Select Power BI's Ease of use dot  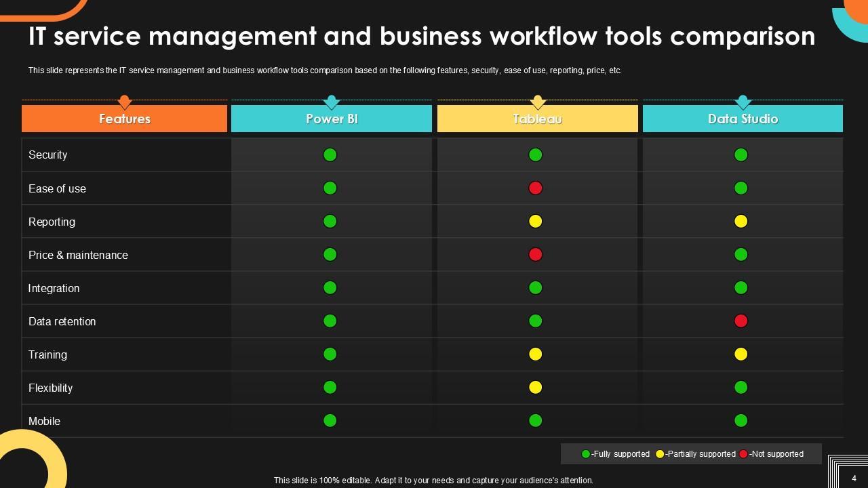point(330,188)
